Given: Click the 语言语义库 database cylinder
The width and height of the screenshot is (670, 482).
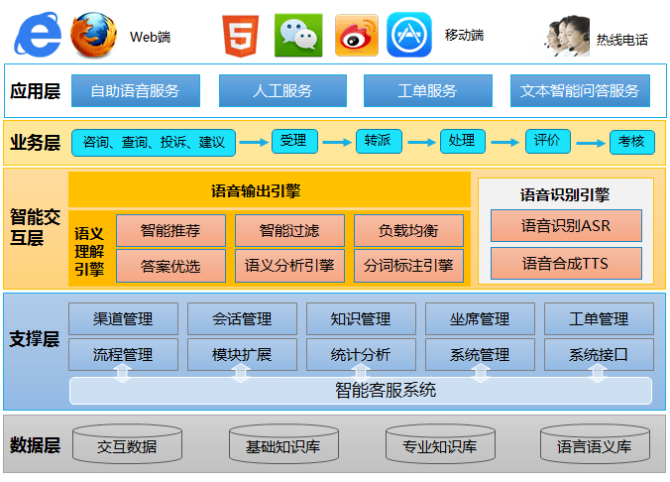Looking at the screenshot, I should (x=595, y=444).
